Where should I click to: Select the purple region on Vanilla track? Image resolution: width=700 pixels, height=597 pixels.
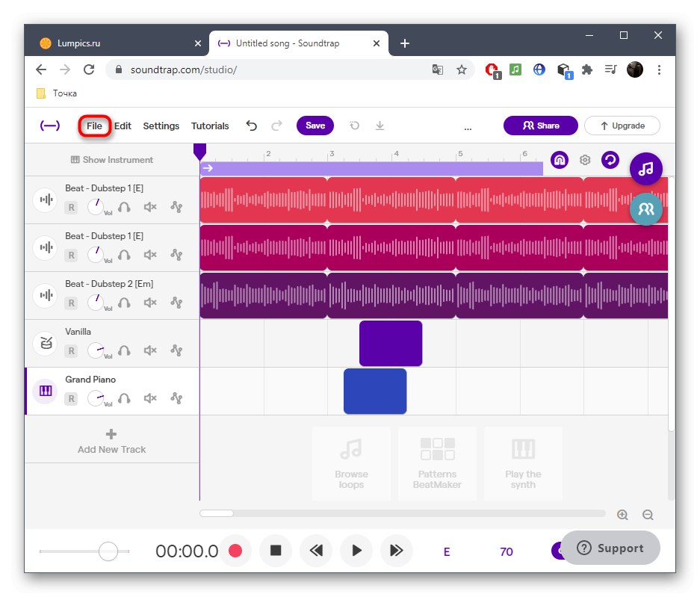click(x=391, y=344)
